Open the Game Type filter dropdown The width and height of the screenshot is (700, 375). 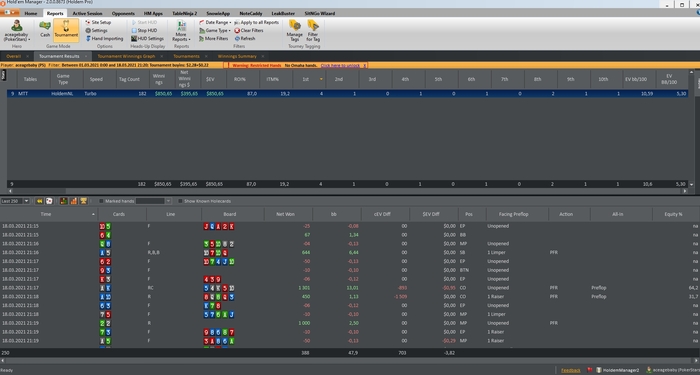215,30
